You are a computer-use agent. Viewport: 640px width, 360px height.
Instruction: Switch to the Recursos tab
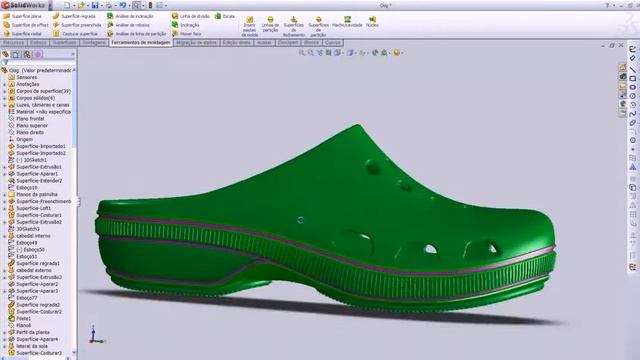coord(13,42)
